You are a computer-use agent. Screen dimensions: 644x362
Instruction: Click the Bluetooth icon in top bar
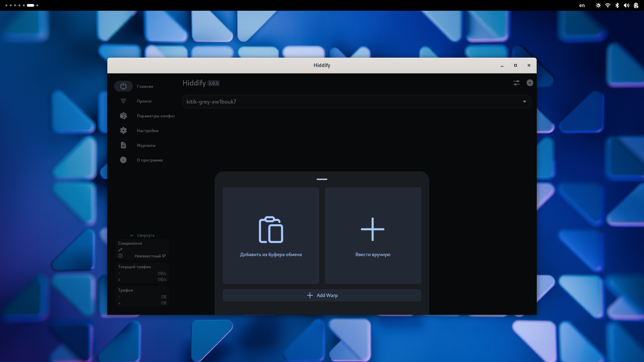pos(617,5)
